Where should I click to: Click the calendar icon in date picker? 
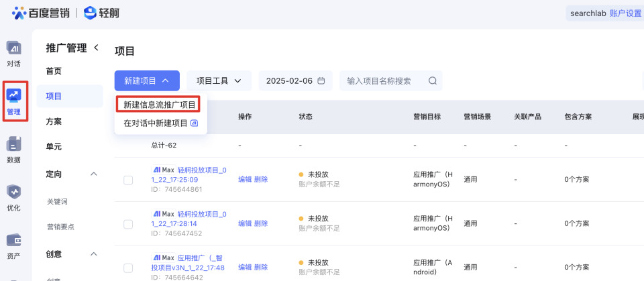321,81
